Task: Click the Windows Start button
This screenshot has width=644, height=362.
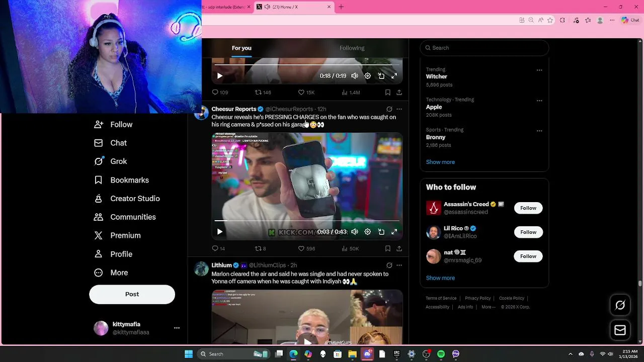Action: (189, 354)
